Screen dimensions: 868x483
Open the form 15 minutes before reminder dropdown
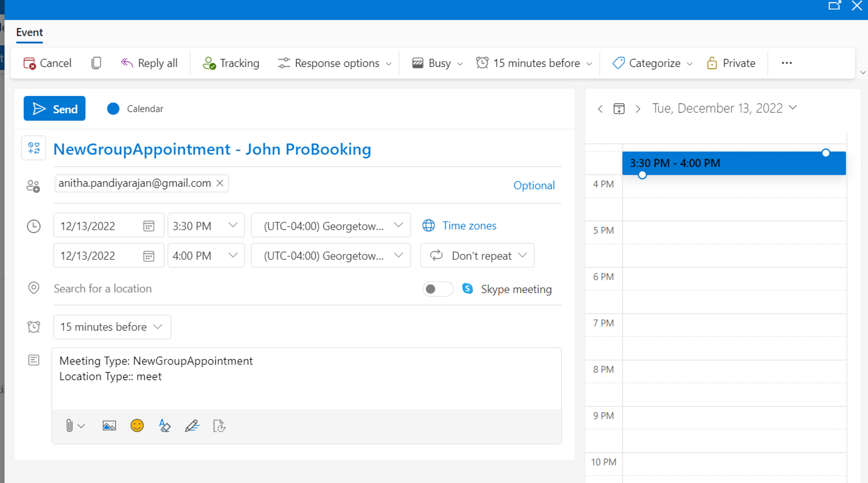point(112,327)
